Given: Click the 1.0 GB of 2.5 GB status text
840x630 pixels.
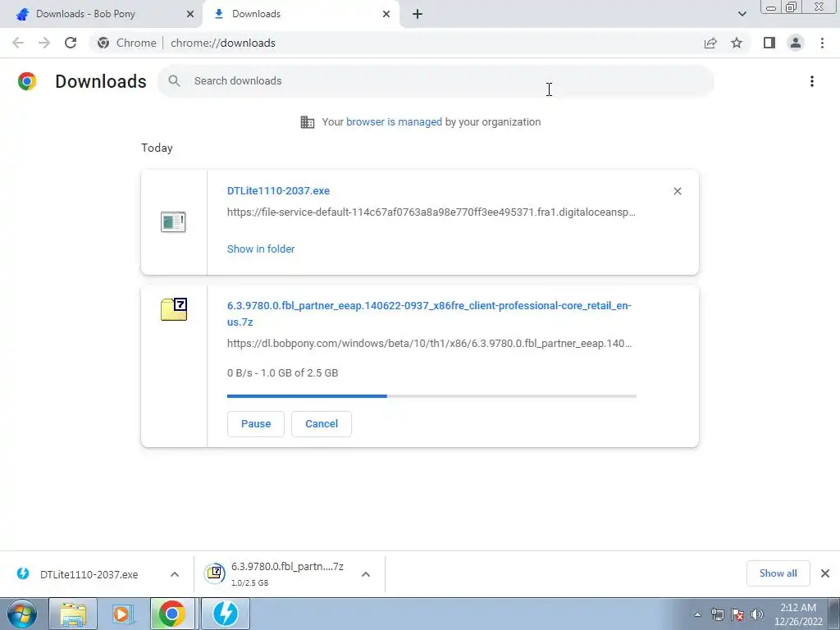Looking at the screenshot, I should (282, 373).
